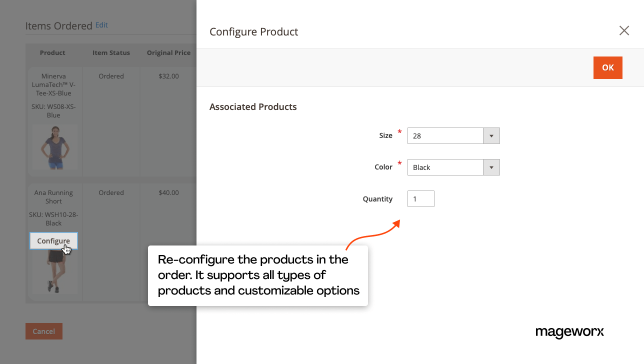Click the Product column header
Image resolution: width=644 pixels, height=364 pixels.
[52, 52]
